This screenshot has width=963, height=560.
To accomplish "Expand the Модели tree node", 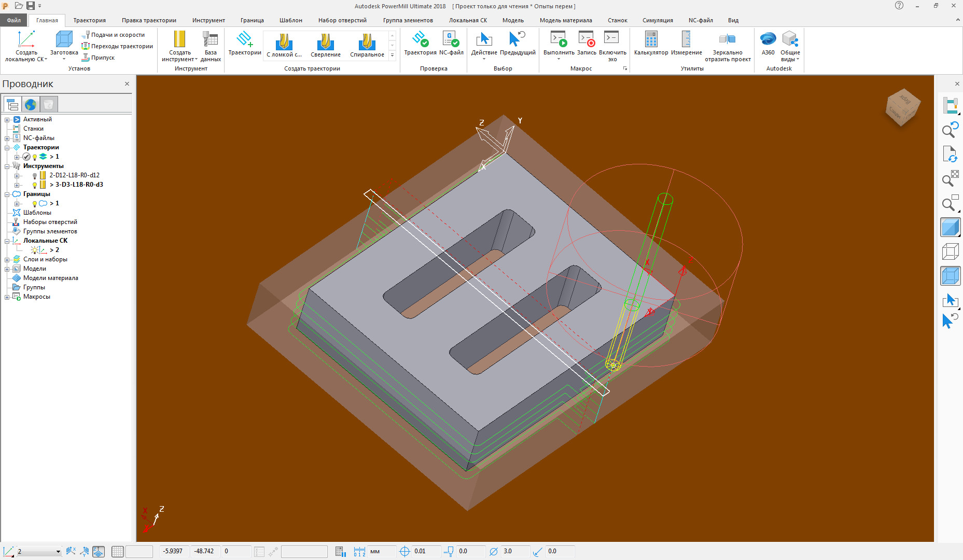I will tap(7, 269).
